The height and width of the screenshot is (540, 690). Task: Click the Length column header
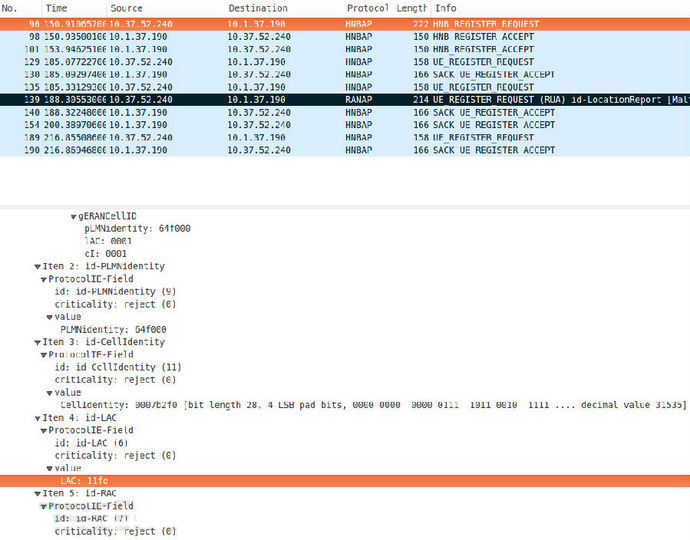412,8
